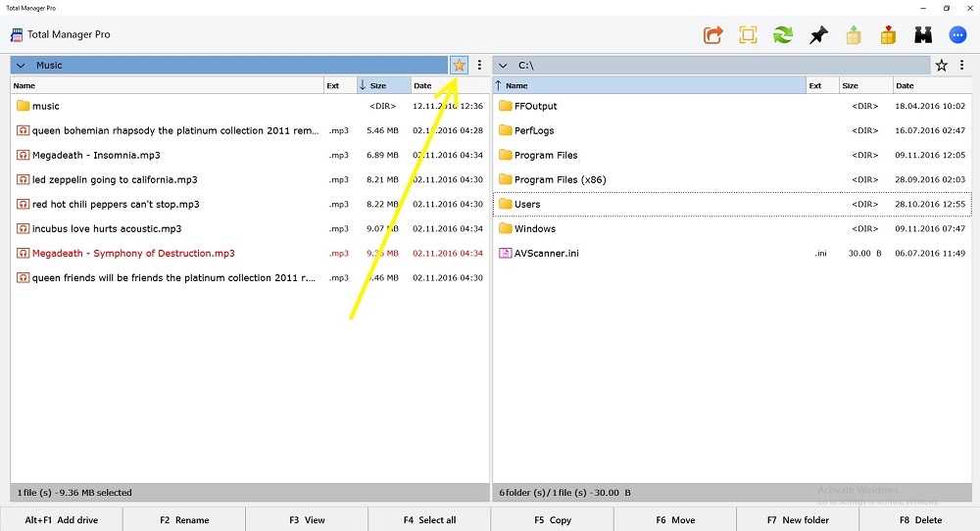This screenshot has width=980, height=531.
Task: Sort left panel by Size column
Action: pyautogui.click(x=383, y=85)
